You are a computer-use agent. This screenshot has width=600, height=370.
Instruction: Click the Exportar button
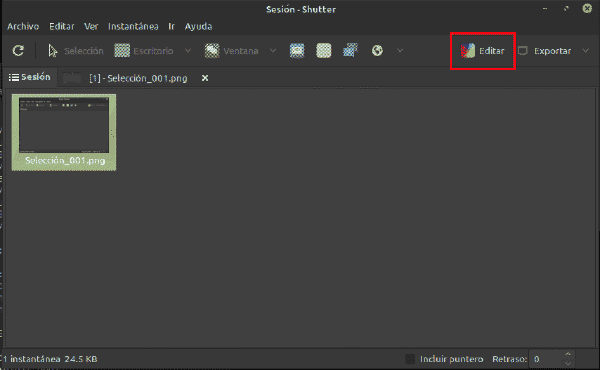click(545, 51)
